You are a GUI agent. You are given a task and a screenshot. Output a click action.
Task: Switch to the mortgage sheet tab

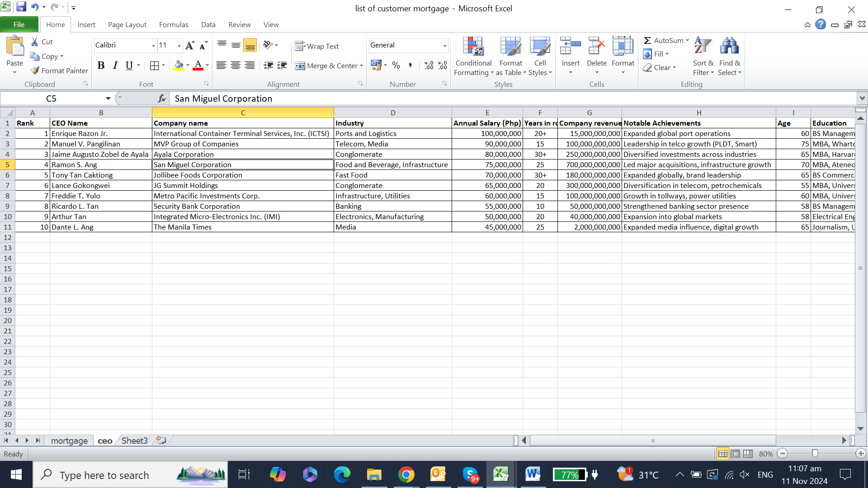pyautogui.click(x=69, y=441)
